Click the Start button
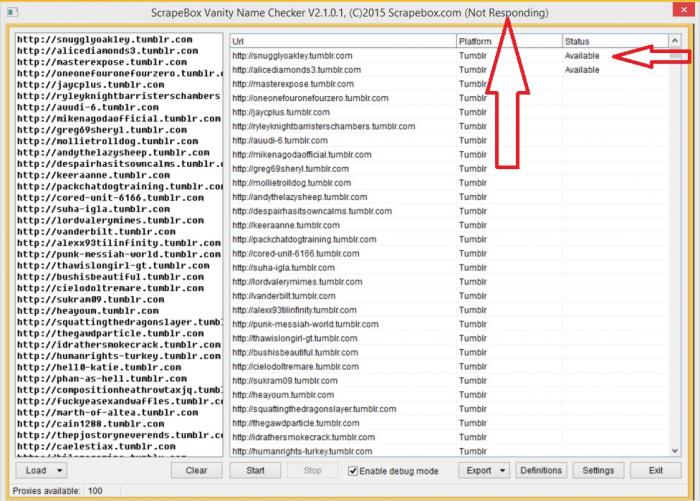700x501 pixels. click(x=255, y=470)
